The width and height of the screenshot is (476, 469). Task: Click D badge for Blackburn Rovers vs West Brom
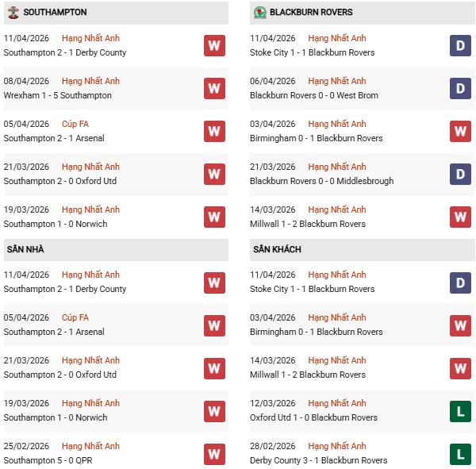point(460,88)
